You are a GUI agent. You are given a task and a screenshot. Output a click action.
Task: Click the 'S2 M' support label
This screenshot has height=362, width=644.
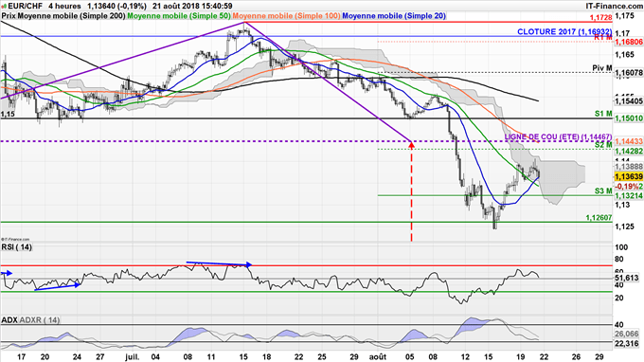pyautogui.click(x=603, y=145)
